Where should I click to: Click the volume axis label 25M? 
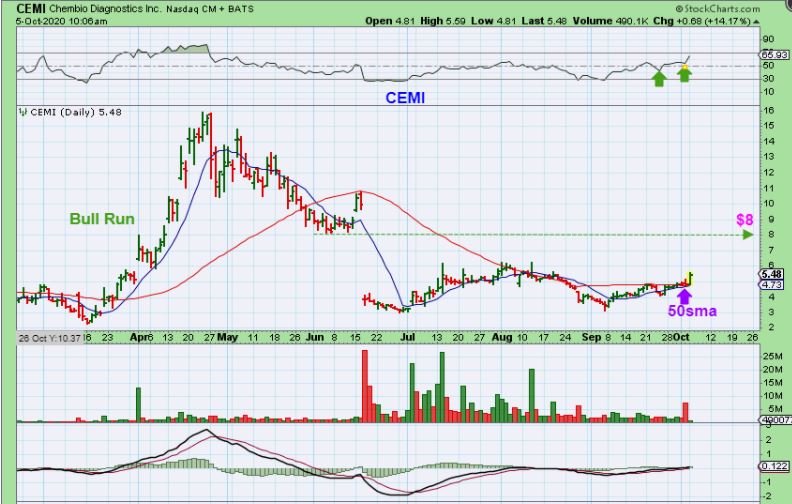[773, 357]
